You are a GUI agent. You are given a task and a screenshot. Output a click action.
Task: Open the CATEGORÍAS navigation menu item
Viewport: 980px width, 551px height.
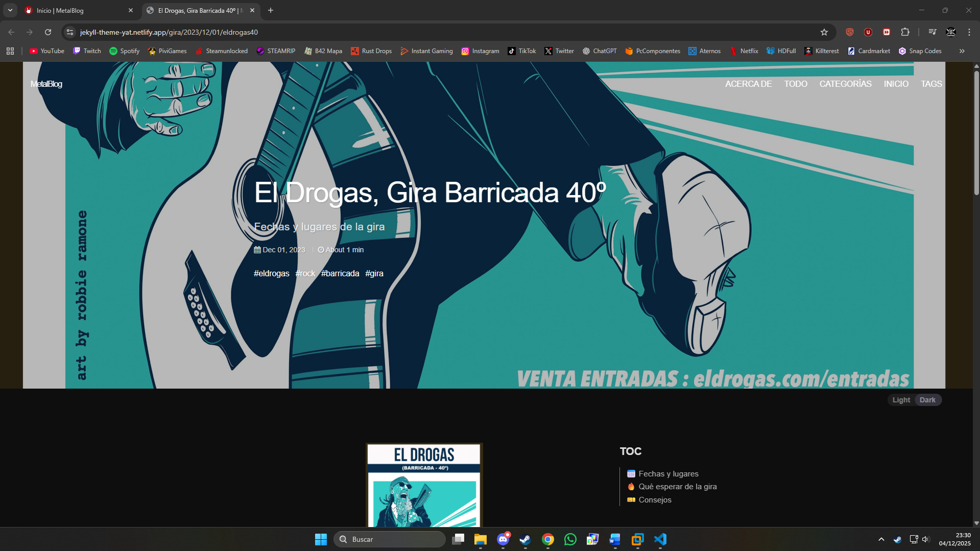click(x=845, y=84)
